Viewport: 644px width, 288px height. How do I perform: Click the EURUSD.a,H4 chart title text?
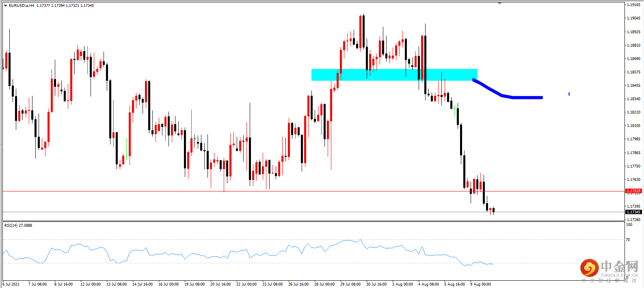[x=22, y=6]
